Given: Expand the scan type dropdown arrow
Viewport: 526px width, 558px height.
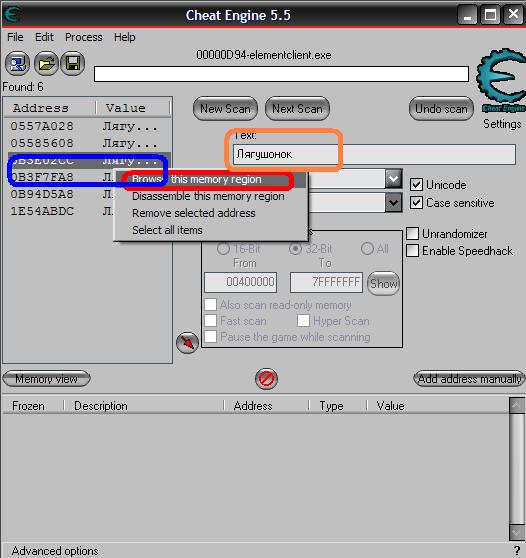Looking at the screenshot, I should pos(394,179).
